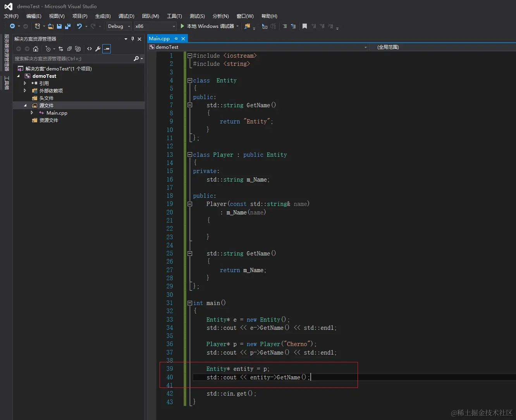Click the Save All toolbar icon
Image resolution: width=516 pixels, height=420 pixels.
tap(68, 26)
